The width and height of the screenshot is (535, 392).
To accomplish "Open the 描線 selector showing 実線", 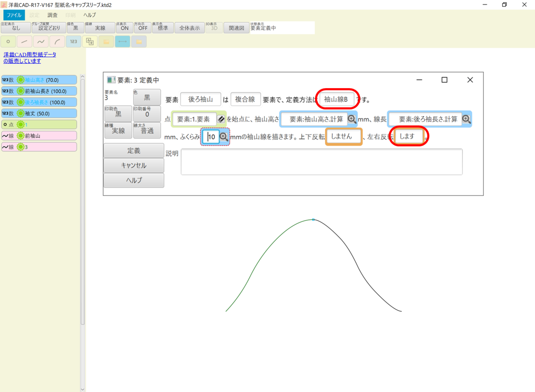I will [99, 27].
